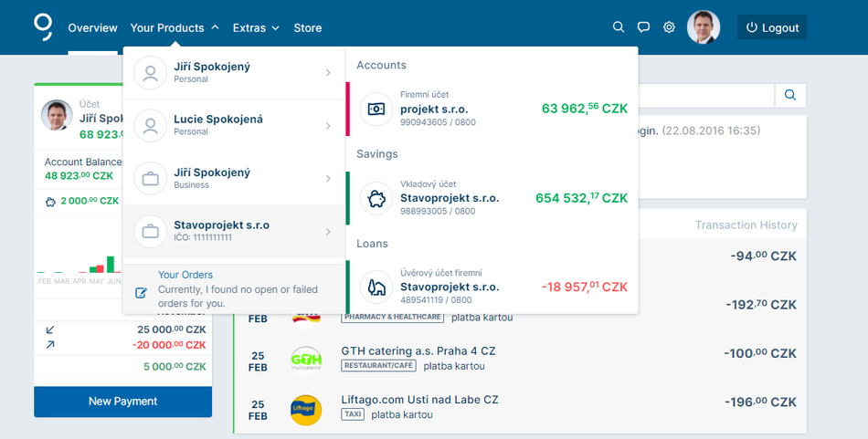Expand Jiří Spokojený Personal profile
The width and height of the screenshot is (868, 439).
tap(328, 73)
